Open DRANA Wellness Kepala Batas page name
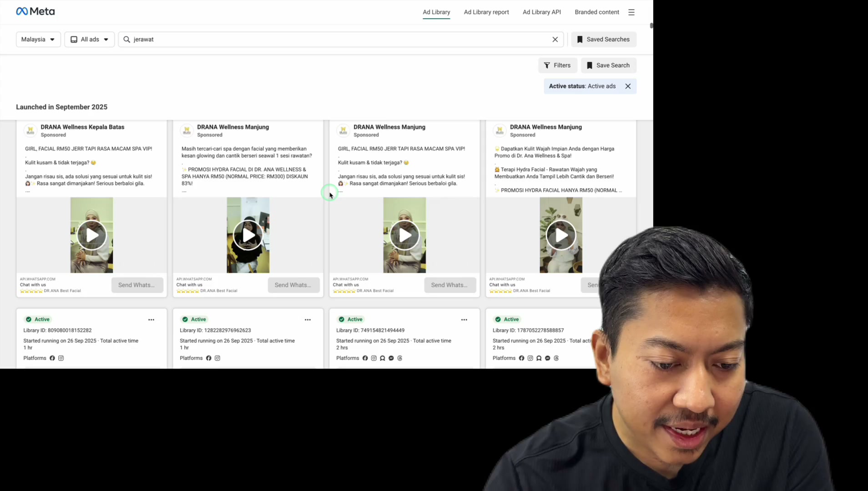The image size is (868, 491). point(82,127)
